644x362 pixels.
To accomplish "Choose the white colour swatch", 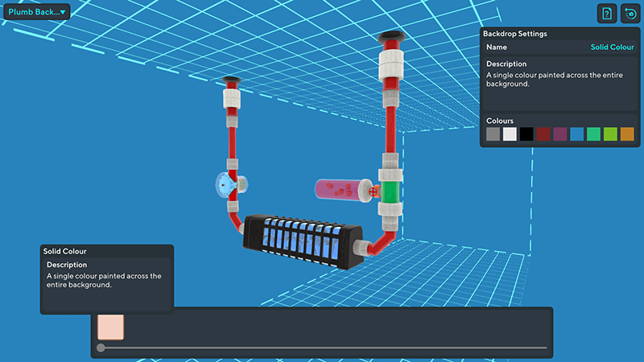I will [510, 134].
